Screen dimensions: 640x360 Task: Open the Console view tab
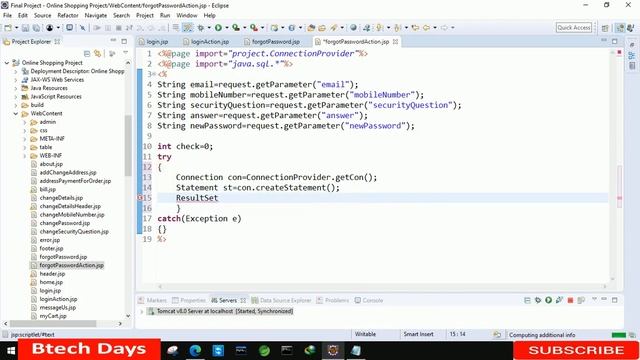(x=369, y=300)
